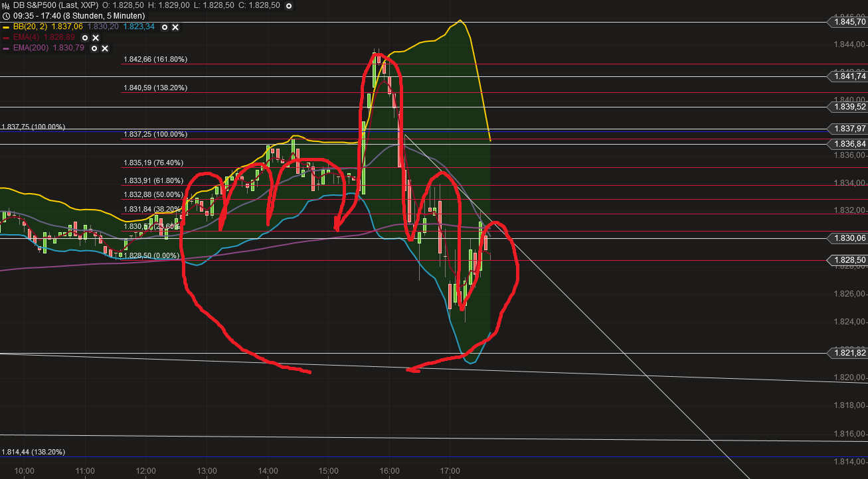
Task: Click the BB lower band value 1.823,34
Action: pos(139,27)
